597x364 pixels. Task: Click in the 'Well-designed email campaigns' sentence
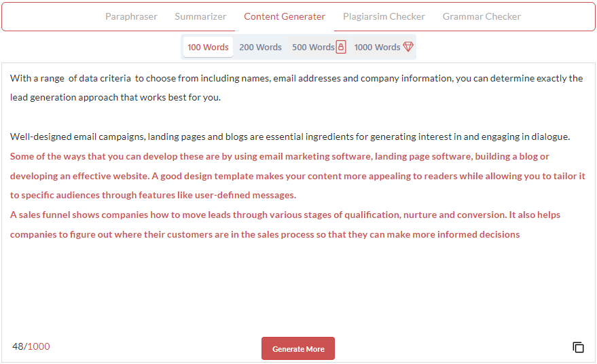click(290, 136)
